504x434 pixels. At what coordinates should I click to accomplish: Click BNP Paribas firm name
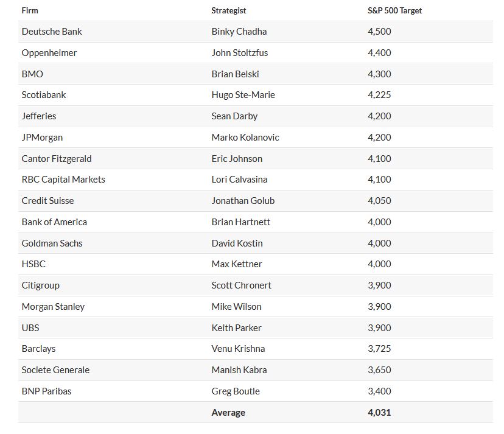coord(46,391)
